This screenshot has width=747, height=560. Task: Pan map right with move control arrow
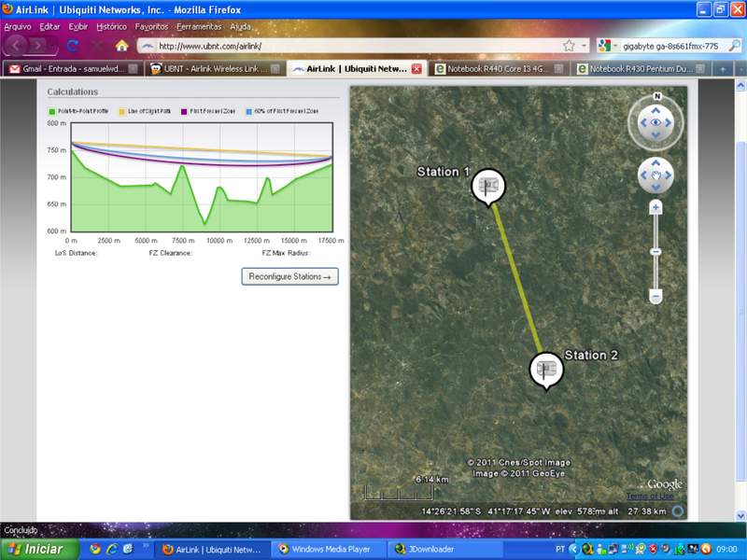[669, 175]
